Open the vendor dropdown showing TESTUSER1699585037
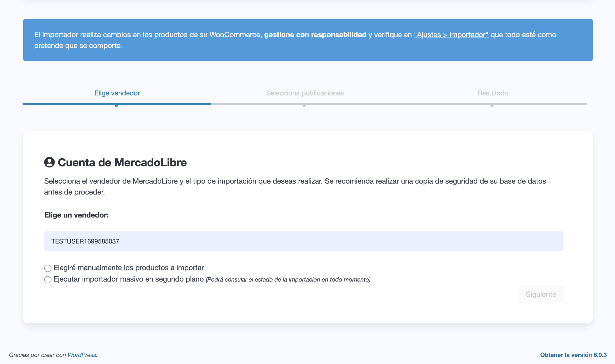 coord(304,241)
